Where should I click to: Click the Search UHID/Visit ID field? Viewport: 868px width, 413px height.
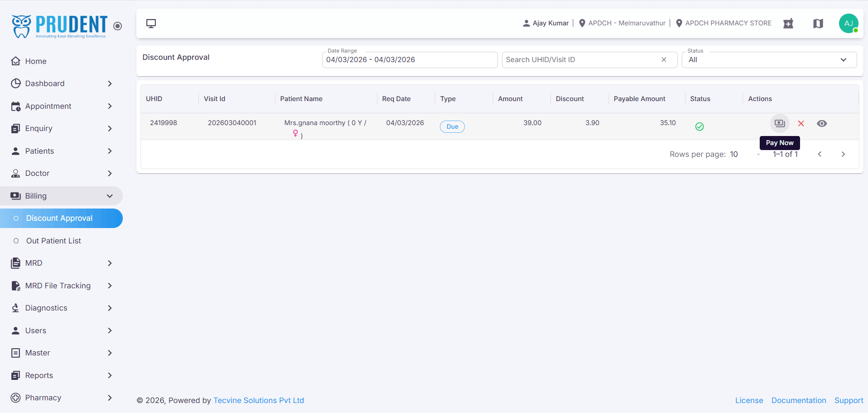(x=581, y=60)
